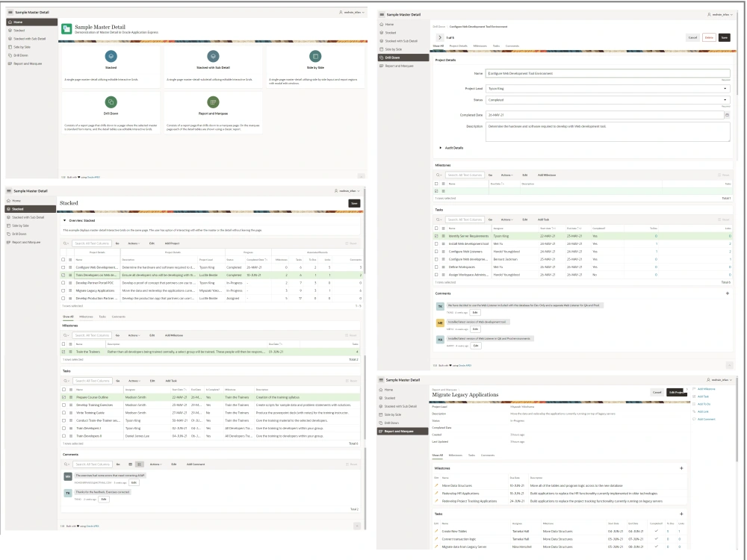747x560 pixels.
Task: Click Save button on Stacked page
Action: pos(354,203)
